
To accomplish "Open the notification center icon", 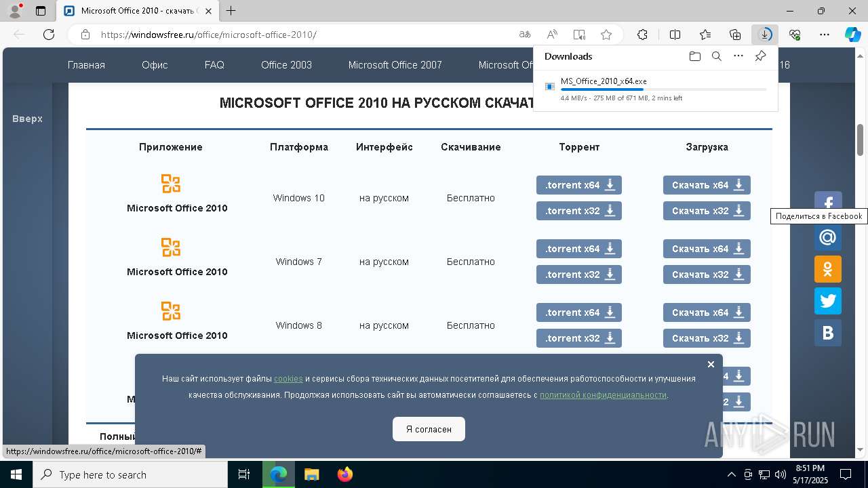I will (846, 474).
